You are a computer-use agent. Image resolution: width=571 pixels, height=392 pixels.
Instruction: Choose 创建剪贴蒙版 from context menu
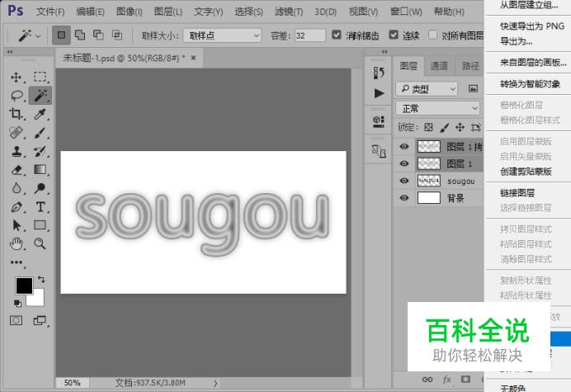coord(526,171)
